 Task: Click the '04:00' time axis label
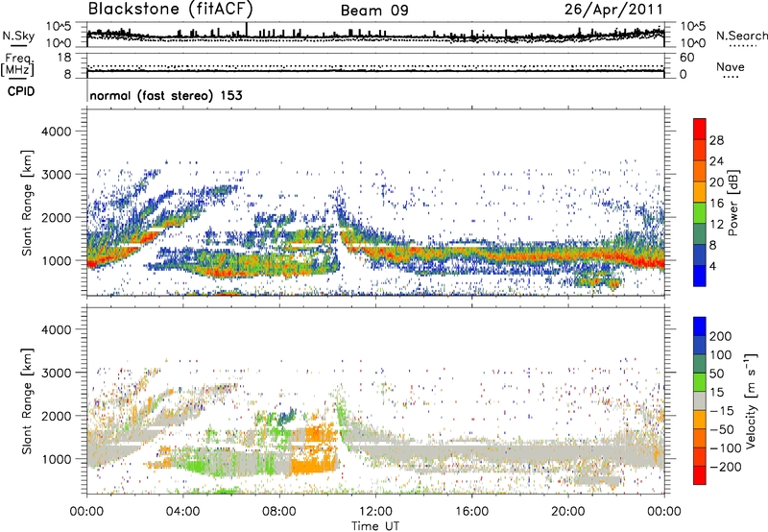tap(182, 512)
